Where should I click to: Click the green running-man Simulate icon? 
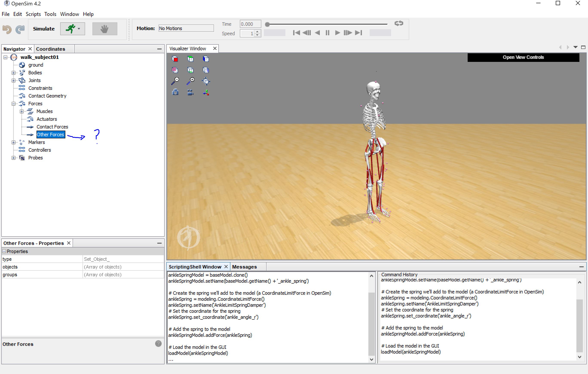[x=70, y=29]
